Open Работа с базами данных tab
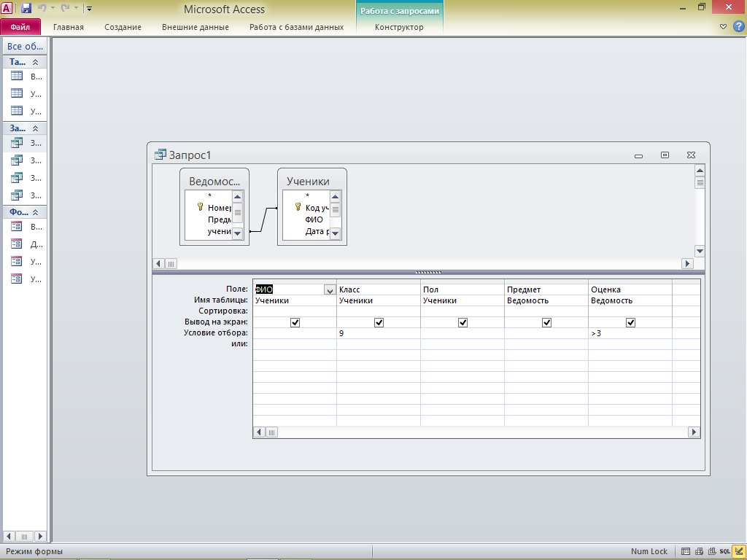Screen dimensions: 747x560 pos(296,27)
